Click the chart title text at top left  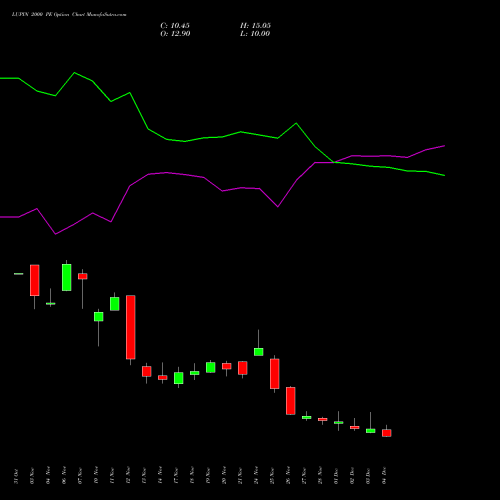pos(69,15)
